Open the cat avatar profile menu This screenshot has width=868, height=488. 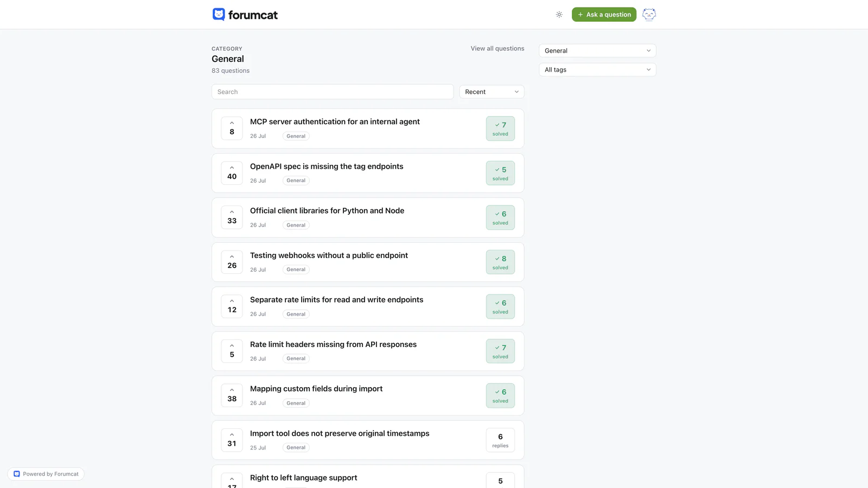pos(649,15)
